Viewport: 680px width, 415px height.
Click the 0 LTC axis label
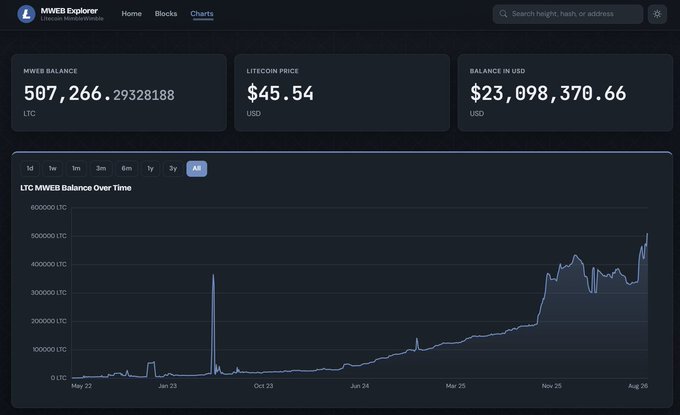pos(59,378)
